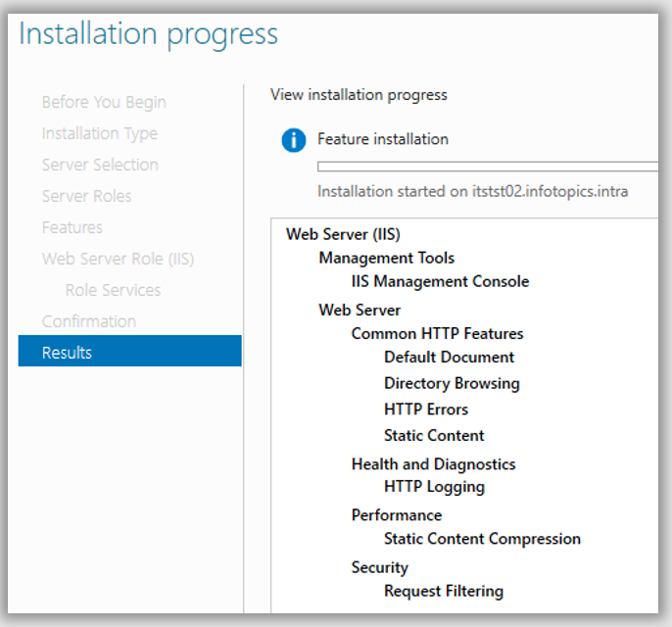Select Role Services sub-step
Viewport: 672px width, 627px height.
pos(113,290)
